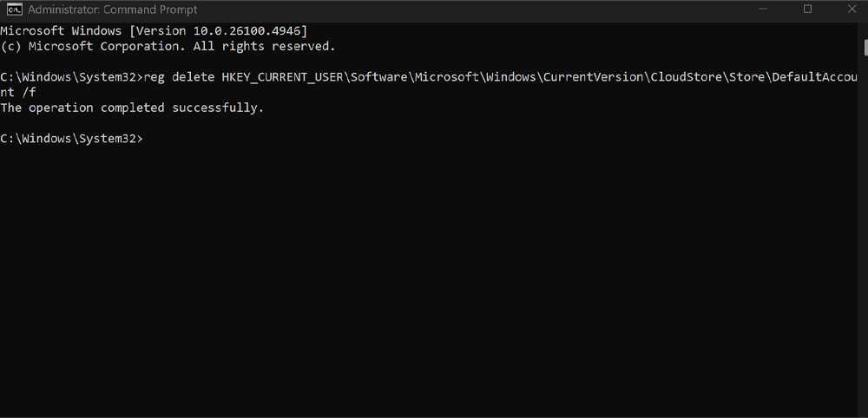This screenshot has height=418, width=868.
Task: Maximize the Command Prompt window
Action: coord(808,10)
